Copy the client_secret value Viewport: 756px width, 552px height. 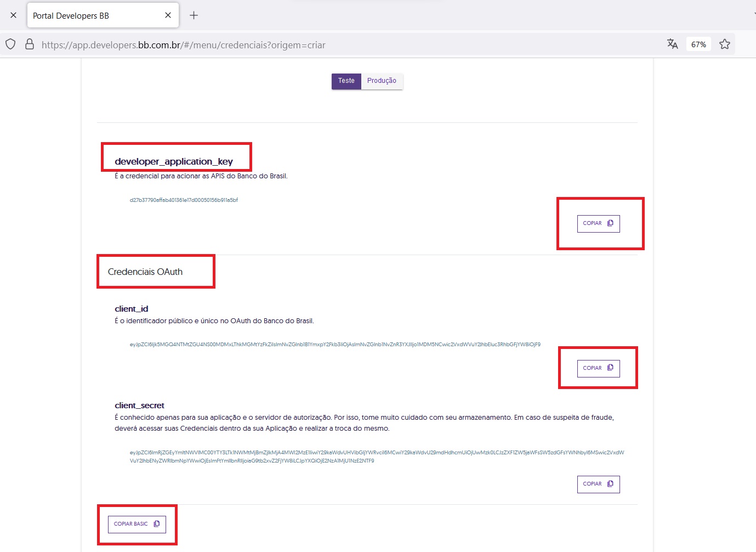[x=598, y=484]
